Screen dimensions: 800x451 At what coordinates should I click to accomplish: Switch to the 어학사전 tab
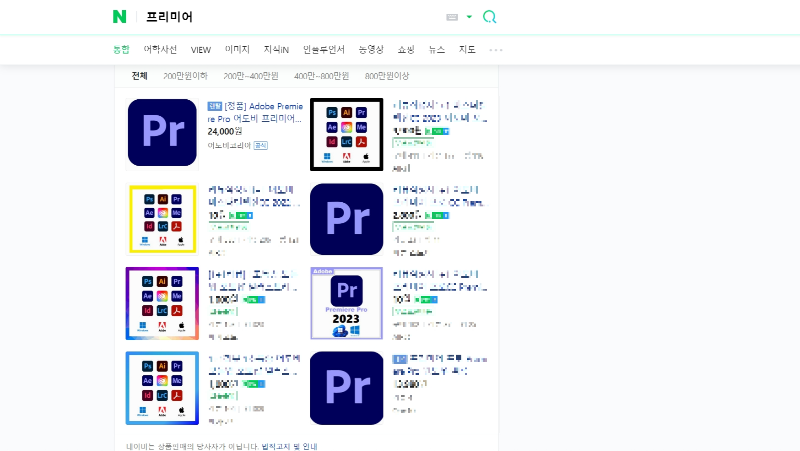point(160,49)
